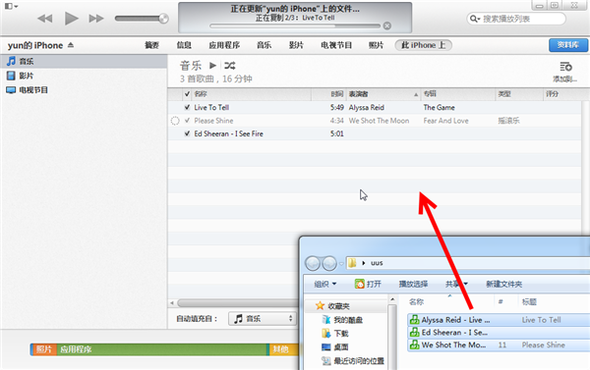The height and width of the screenshot is (370, 590).
Task: Uncheck Ed Sheeran - I See Fire checkbox
Action: tap(187, 134)
